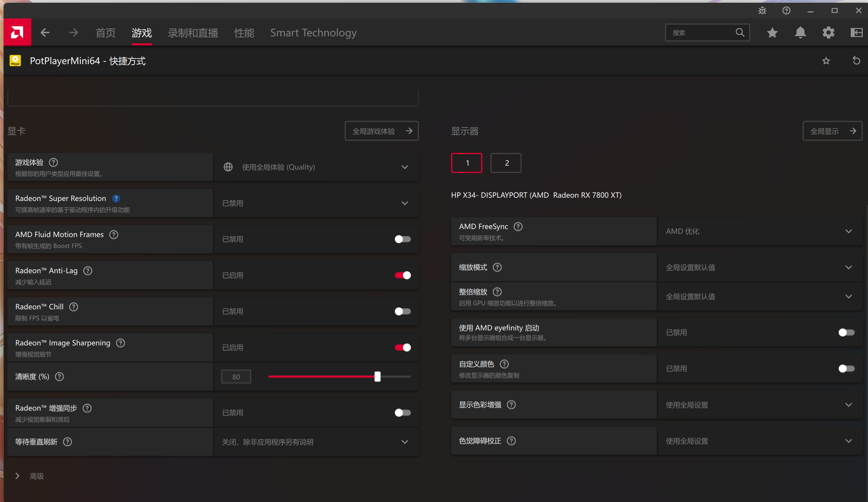The image size is (868, 502).
Task: Open 色觉障碍校正 dropdown
Action: pyautogui.click(x=760, y=441)
